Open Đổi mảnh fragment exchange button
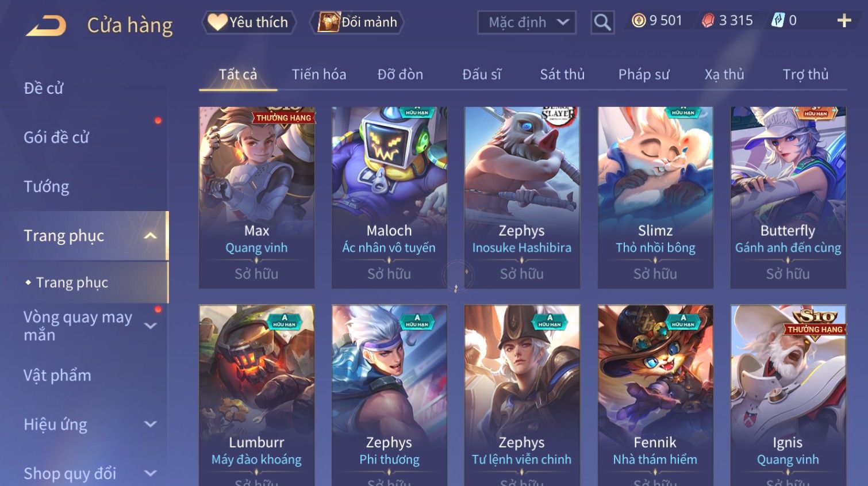Screen dimensions: 868x486 358,22
